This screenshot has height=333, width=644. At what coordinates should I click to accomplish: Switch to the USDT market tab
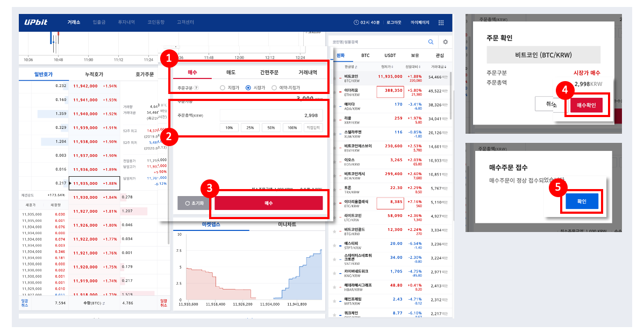(390, 55)
